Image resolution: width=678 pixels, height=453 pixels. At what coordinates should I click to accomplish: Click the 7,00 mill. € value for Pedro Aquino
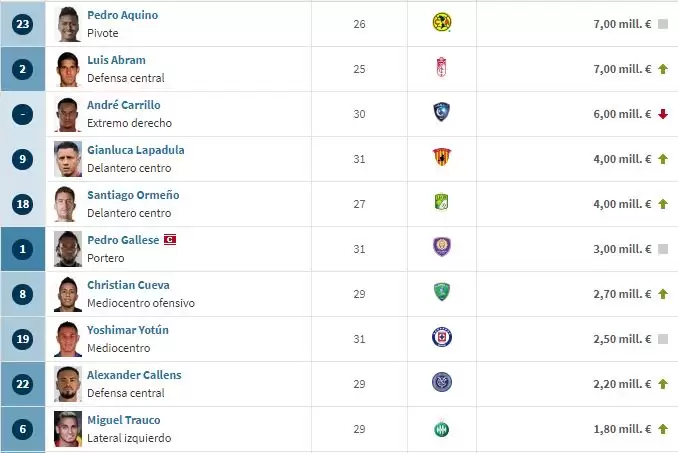click(x=623, y=24)
